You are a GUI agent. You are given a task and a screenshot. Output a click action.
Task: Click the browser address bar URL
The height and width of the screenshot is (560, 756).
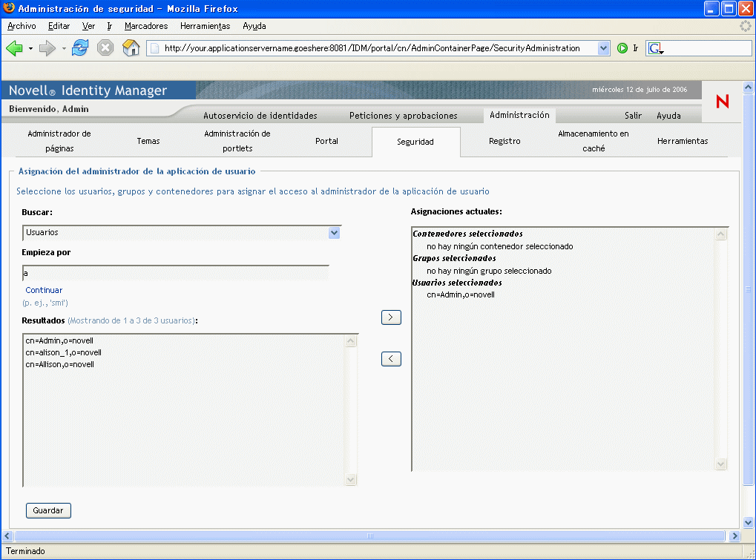(372, 48)
